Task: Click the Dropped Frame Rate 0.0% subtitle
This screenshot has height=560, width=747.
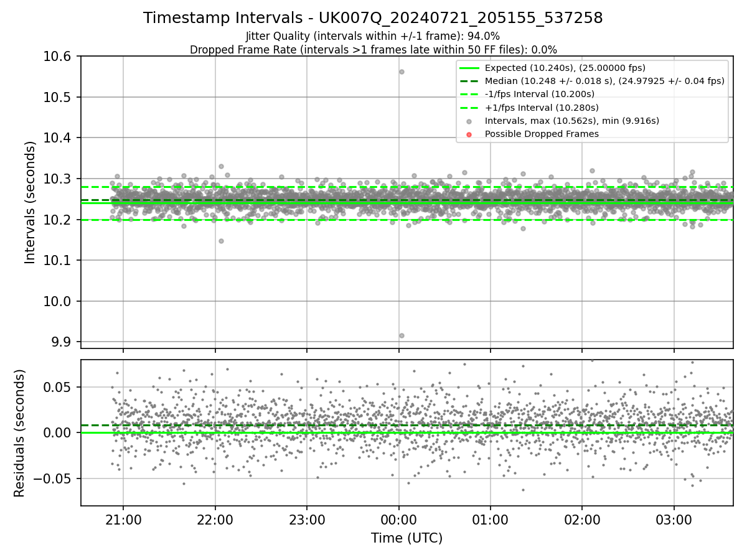Action: (x=374, y=50)
